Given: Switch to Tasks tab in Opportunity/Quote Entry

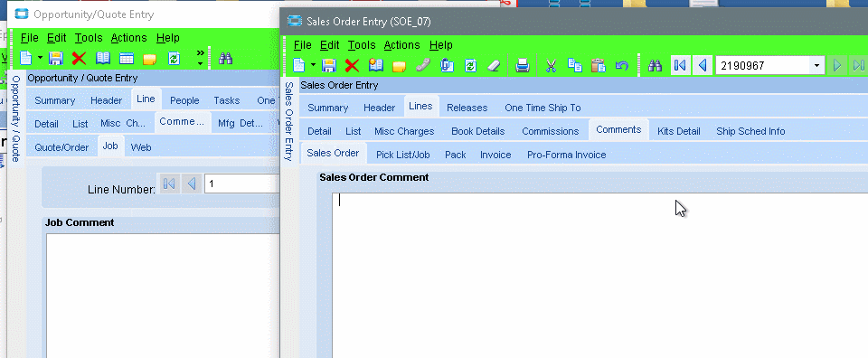Looking at the screenshot, I should pyautogui.click(x=227, y=100).
